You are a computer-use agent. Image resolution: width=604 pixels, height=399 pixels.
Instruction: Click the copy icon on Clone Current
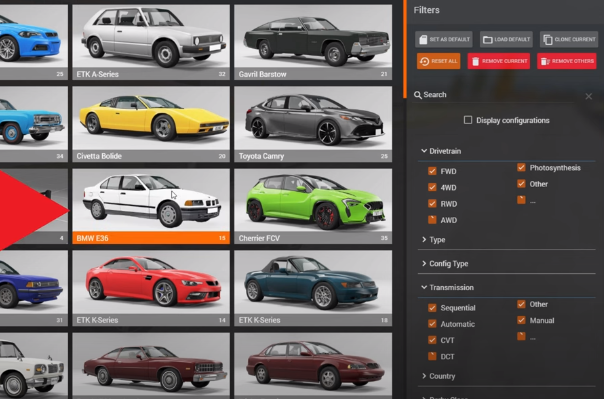point(547,40)
